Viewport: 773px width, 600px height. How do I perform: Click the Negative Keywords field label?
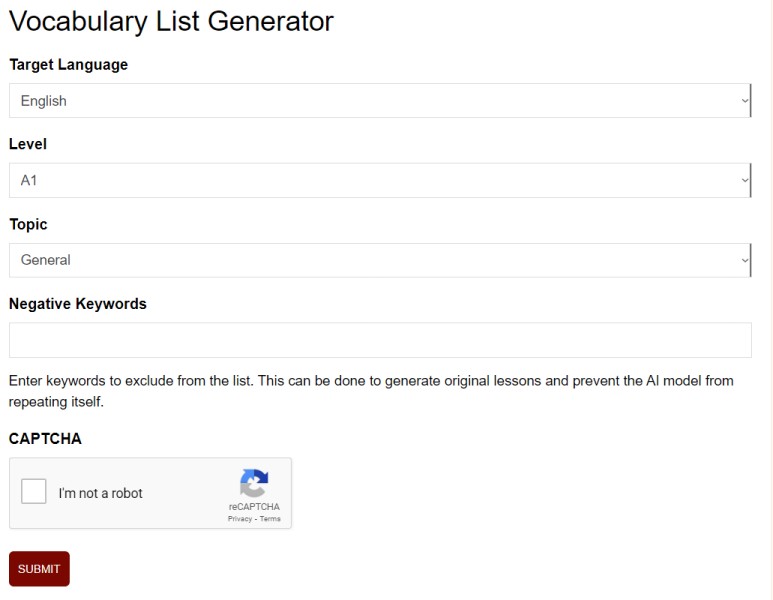[x=78, y=304]
